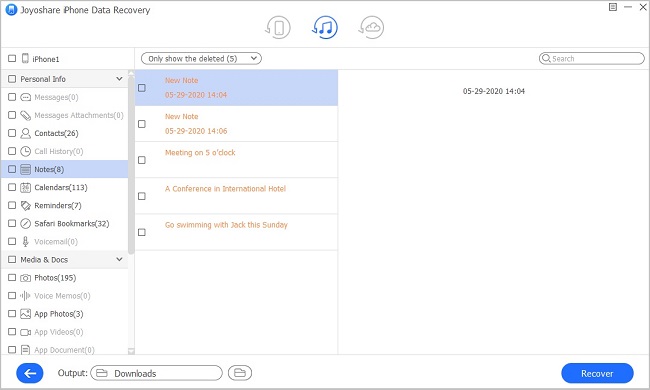Switch to Recover from iCloud mode icon
Viewport: 650px width, 390px height.
(x=371, y=27)
